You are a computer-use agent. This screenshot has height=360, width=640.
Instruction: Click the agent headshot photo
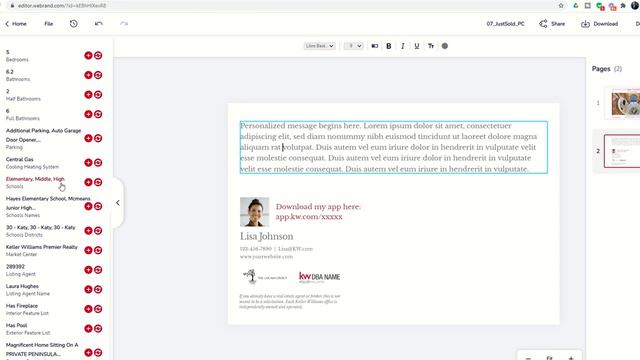tap(254, 212)
